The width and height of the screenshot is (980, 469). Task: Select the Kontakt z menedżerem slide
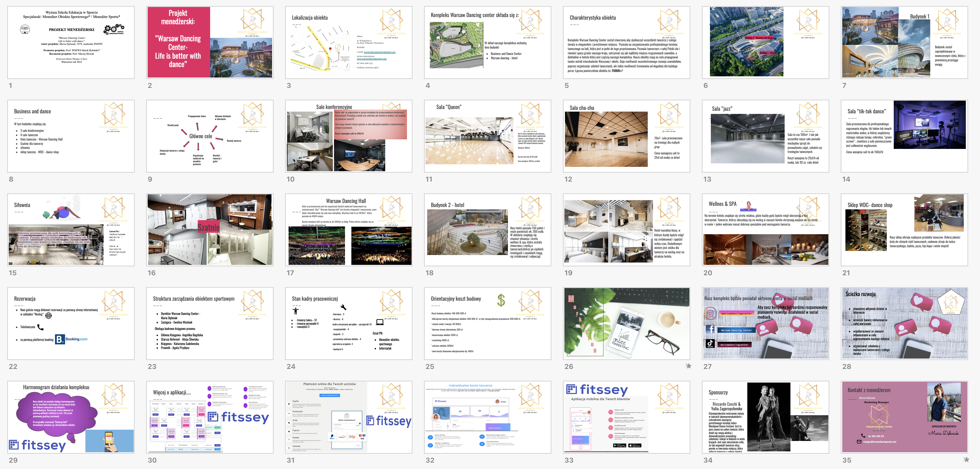[904, 417]
